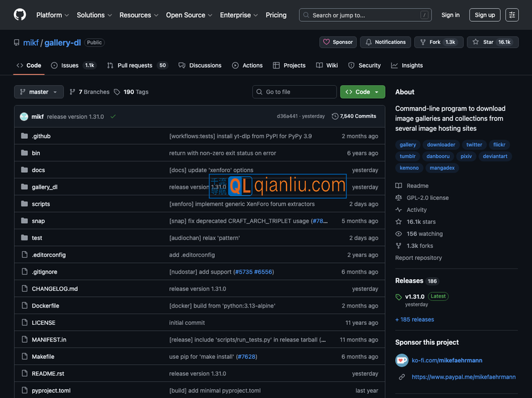This screenshot has width=532, height=398.
Task: Click the Go to file search field
Action: [295, 92]
